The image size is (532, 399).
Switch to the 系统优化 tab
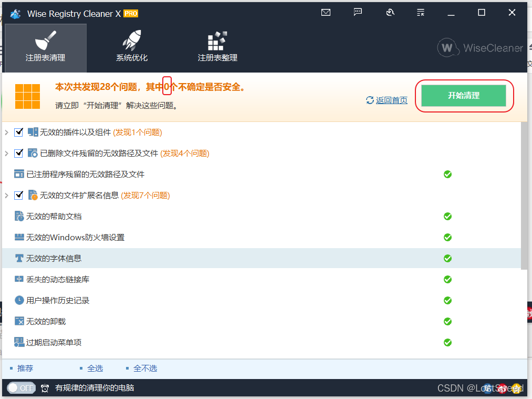pos(132,47)
